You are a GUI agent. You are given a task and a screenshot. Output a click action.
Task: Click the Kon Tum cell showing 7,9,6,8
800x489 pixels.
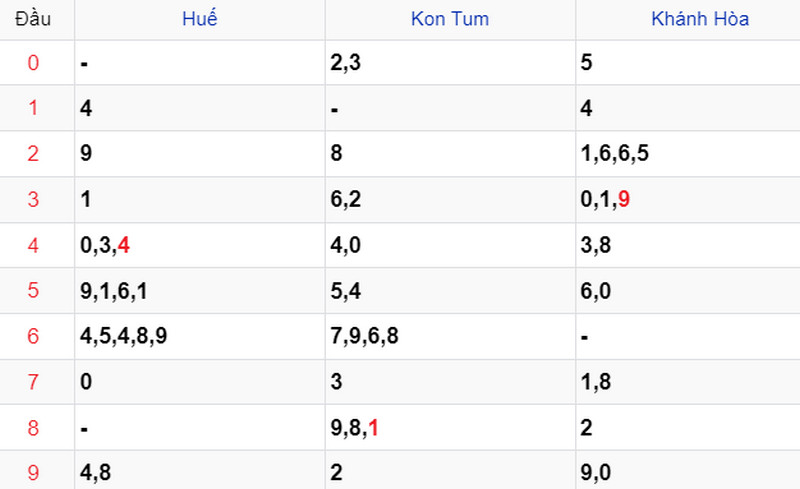[x=451, y=336]
